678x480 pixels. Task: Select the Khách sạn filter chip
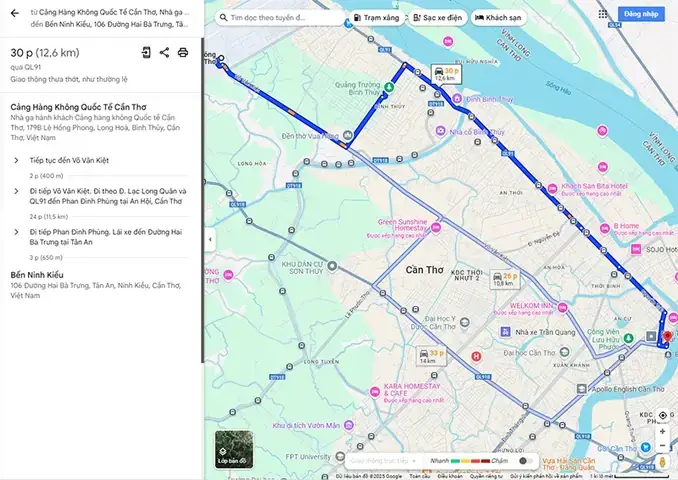[x=499, y=18]
